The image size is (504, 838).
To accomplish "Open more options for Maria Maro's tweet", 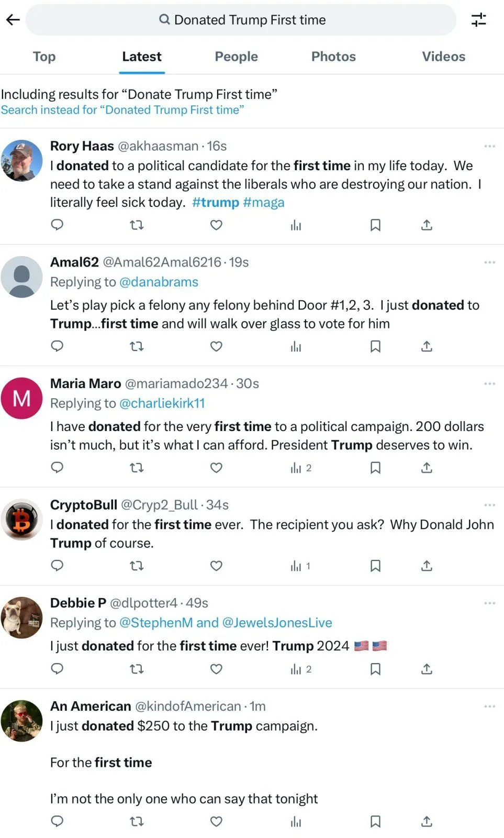I will [489, 384].
